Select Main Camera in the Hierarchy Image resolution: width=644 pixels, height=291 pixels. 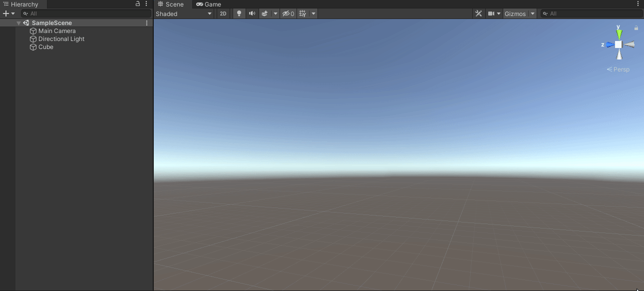tap(57, 31)
